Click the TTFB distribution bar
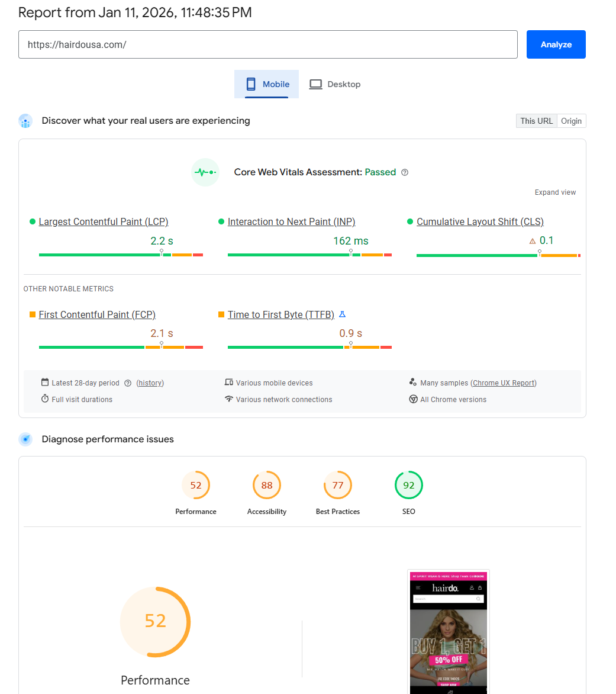This screenshot has height=694, width=616. (309, 348)
